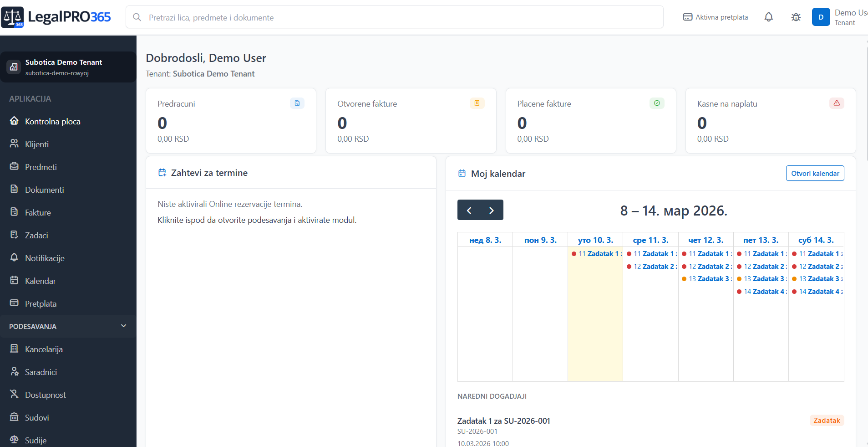
Task: Open Zadatak 1 event on Tuesday 10.3.
Action: click(597, 254)
